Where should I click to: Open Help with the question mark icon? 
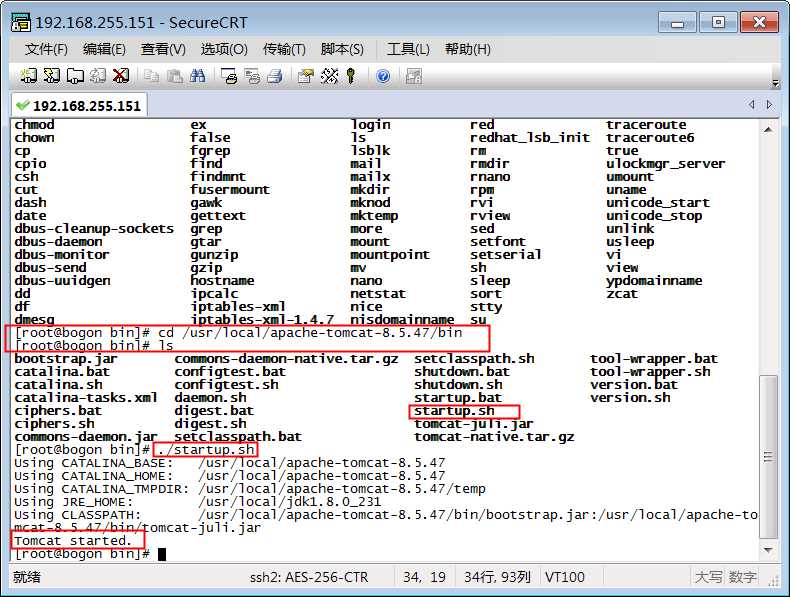pos(383,76)
